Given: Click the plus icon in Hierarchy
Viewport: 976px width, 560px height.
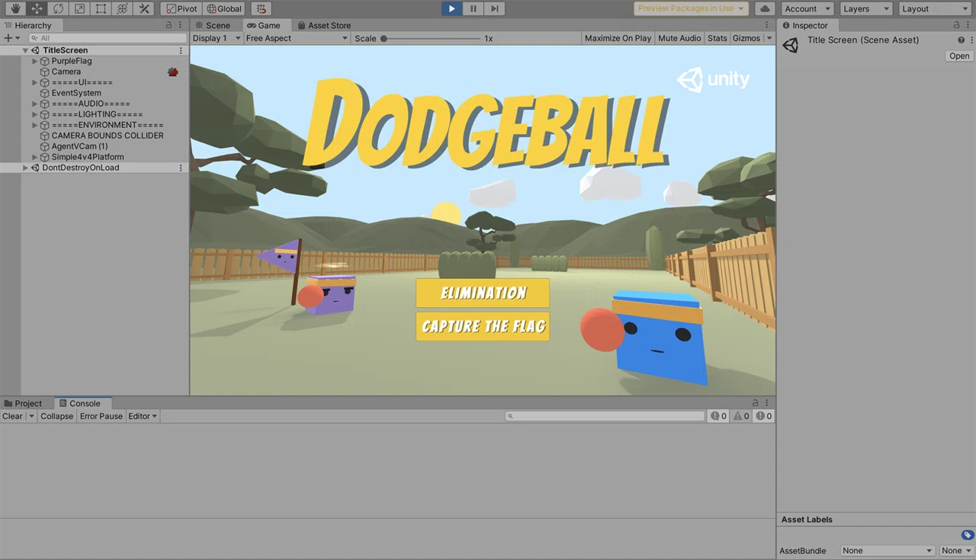Looking at the screenshot, I should click(8, 38).
